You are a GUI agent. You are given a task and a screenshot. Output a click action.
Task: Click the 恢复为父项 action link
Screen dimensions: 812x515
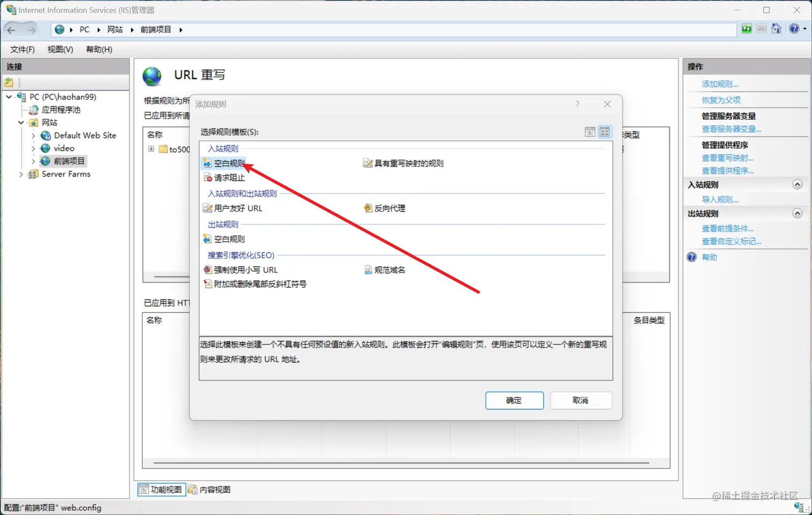click(x=721, y=100)
